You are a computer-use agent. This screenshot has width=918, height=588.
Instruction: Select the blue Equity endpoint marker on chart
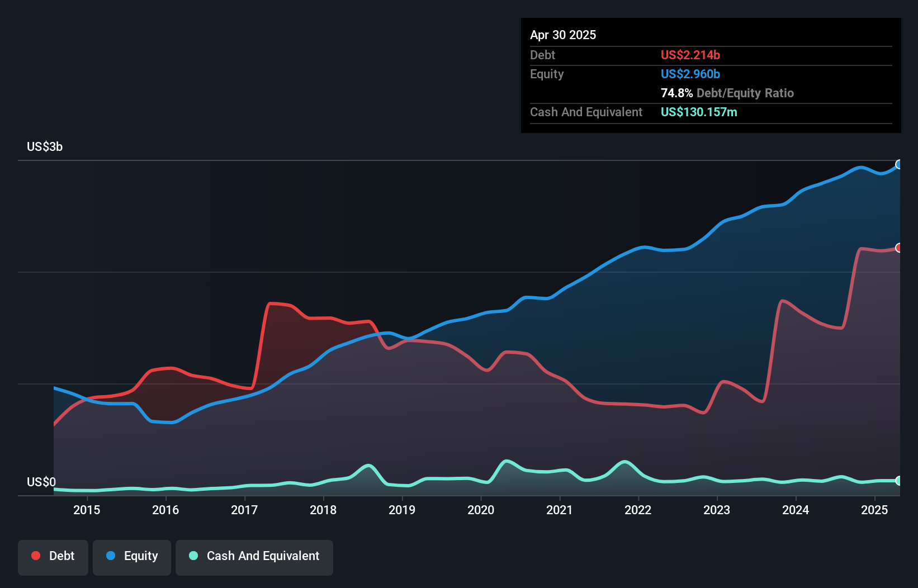pos(899,164)
